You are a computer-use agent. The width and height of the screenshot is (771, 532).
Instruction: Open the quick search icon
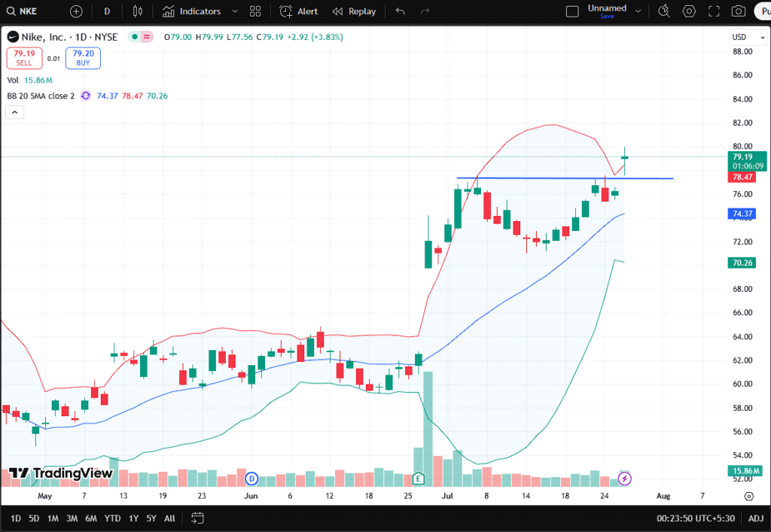664,11
